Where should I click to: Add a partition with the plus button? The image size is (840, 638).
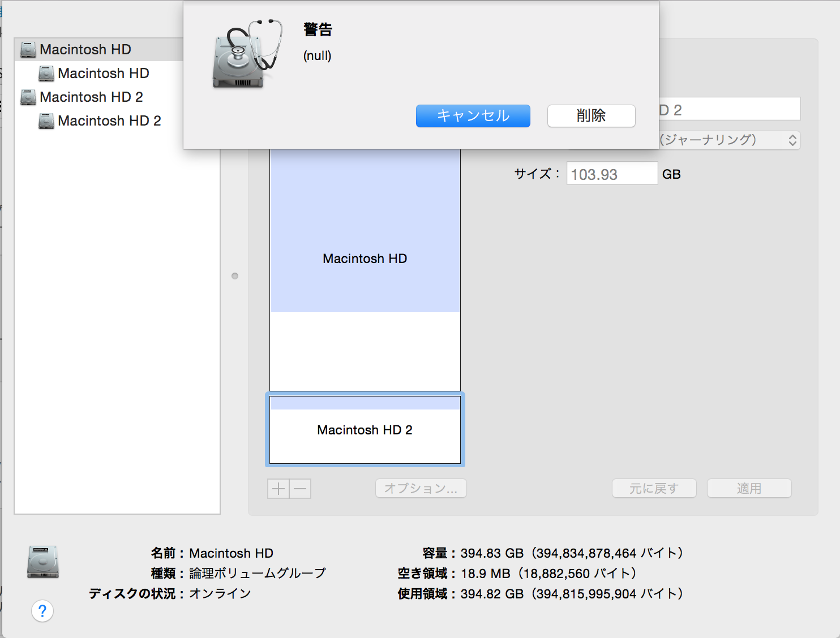(x=278, y=489)
